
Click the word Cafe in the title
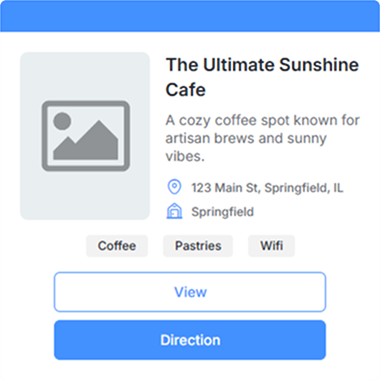click(x=186, y=90)
